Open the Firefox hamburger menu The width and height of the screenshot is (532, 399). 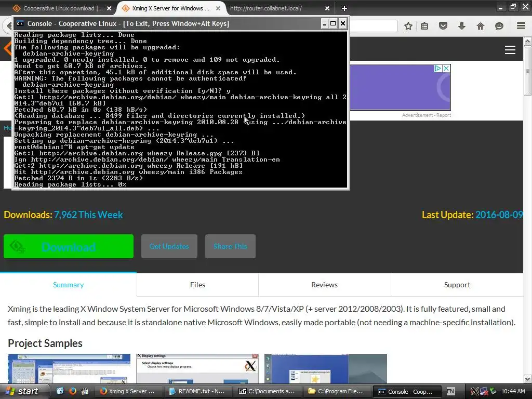pyautogui.click(x=521, y=26)
